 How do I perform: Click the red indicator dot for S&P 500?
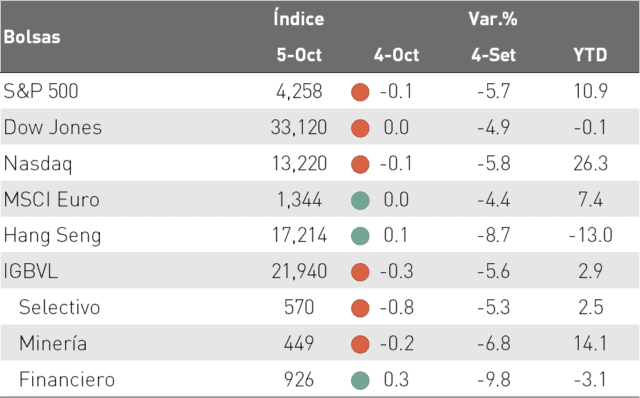(360, 92)
